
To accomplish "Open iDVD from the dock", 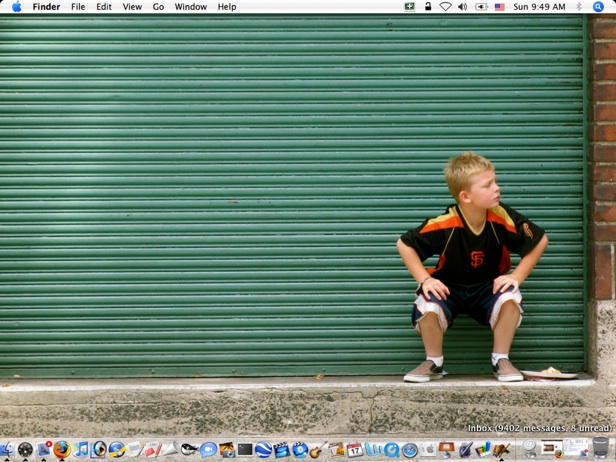I will (300, 449).
